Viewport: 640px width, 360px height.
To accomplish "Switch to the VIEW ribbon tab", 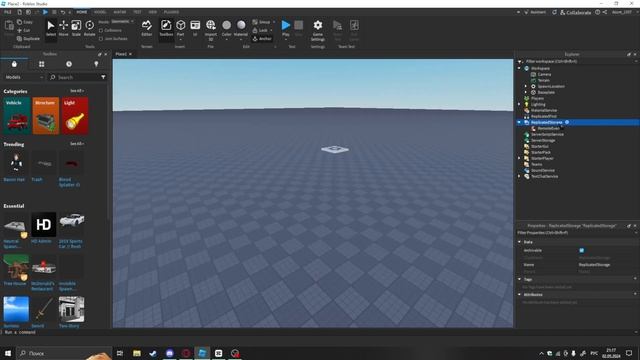I will tap(153, 12).
